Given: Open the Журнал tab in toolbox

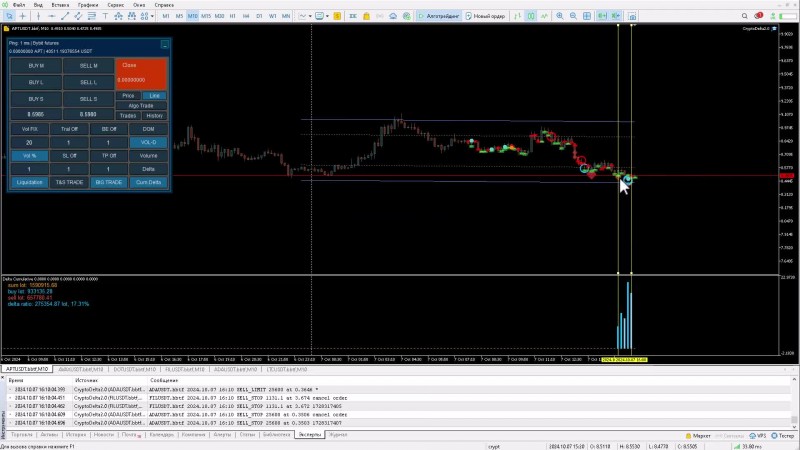Looking at the screenshot, I should click(x=337, y=435).
